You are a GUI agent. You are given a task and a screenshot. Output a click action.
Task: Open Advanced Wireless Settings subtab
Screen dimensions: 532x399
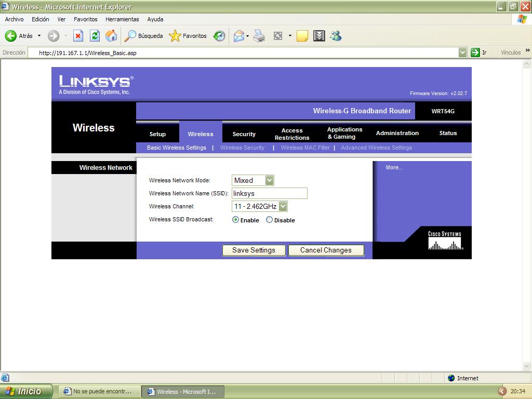[376, 148]
